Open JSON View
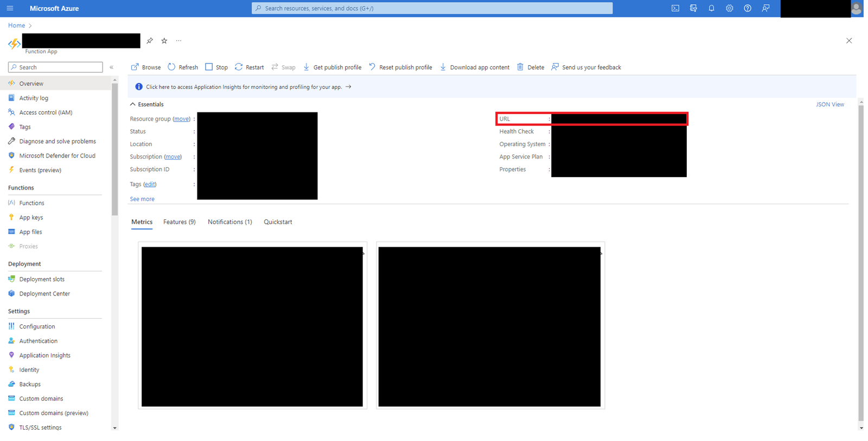The image size is (868, 441). [x=830, y=104]
